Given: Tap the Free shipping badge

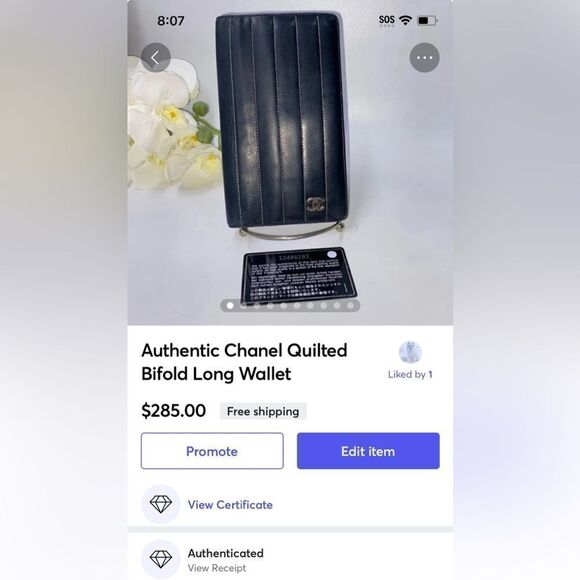Looking at the screenshot, I should (263, 411).
